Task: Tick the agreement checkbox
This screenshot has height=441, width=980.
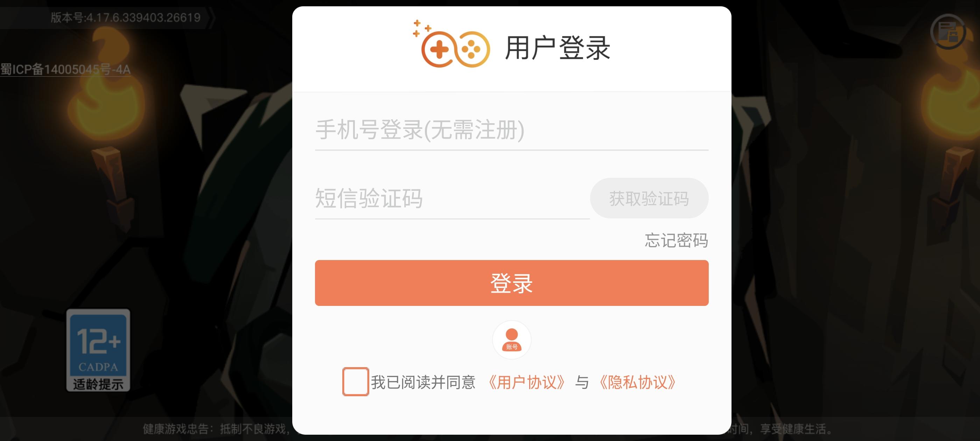Action: (x=355, y=381)
